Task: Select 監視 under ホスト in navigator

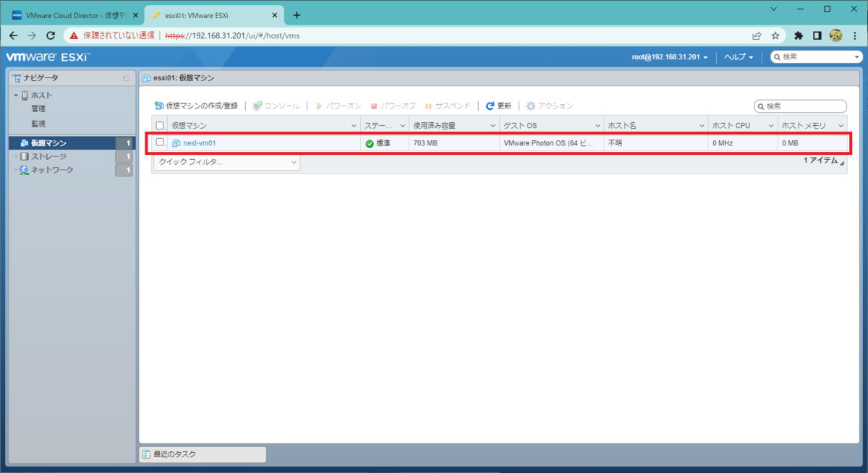Action: (38, 124)
